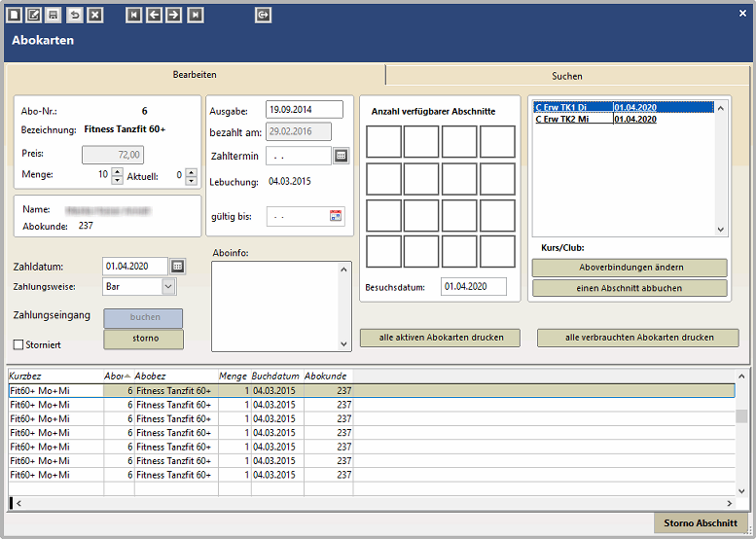Viewport: 756px width, 539px height.
Task: Select the C Erw TK1 Di list entry
Action: 624,107
